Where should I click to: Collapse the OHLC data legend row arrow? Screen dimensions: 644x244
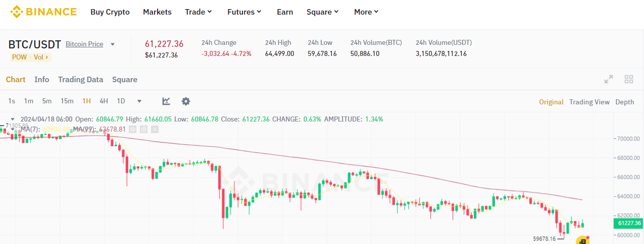13,119
